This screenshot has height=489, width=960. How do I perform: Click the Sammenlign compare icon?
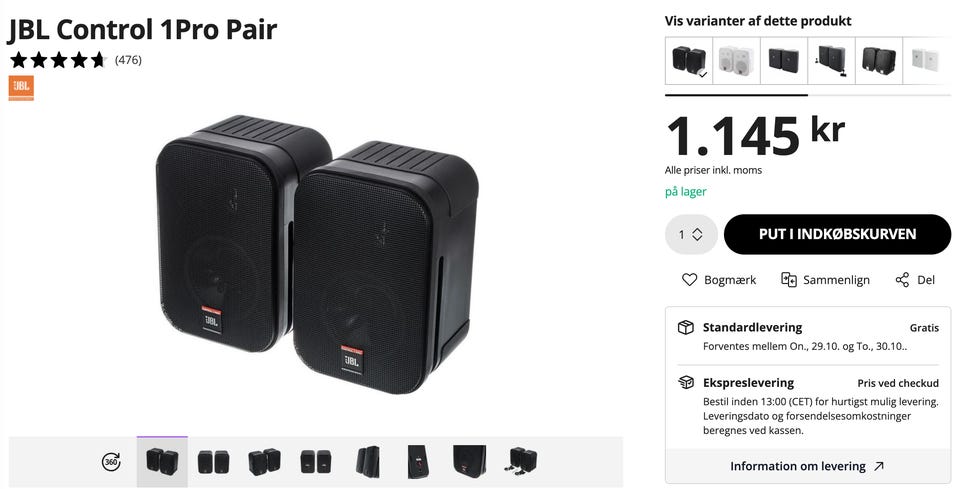point(789,280)
